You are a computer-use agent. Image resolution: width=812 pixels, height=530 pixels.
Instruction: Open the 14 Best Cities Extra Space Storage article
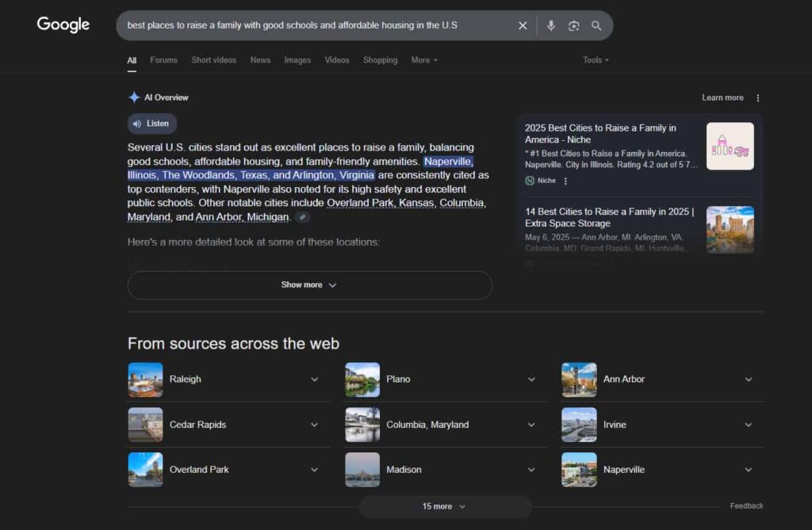click(610, 217)
